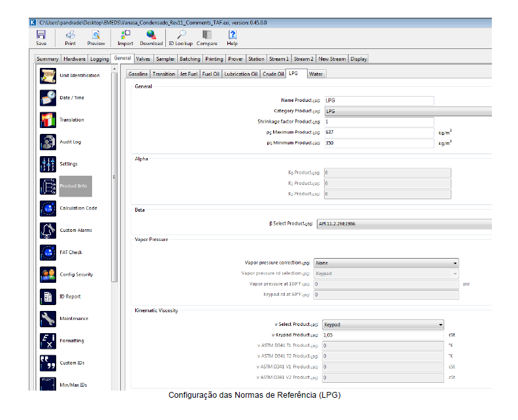This screenshot has width=518, height=420.
Task: Click the ν Keypad Product value field
Action: tap(383, 335)
